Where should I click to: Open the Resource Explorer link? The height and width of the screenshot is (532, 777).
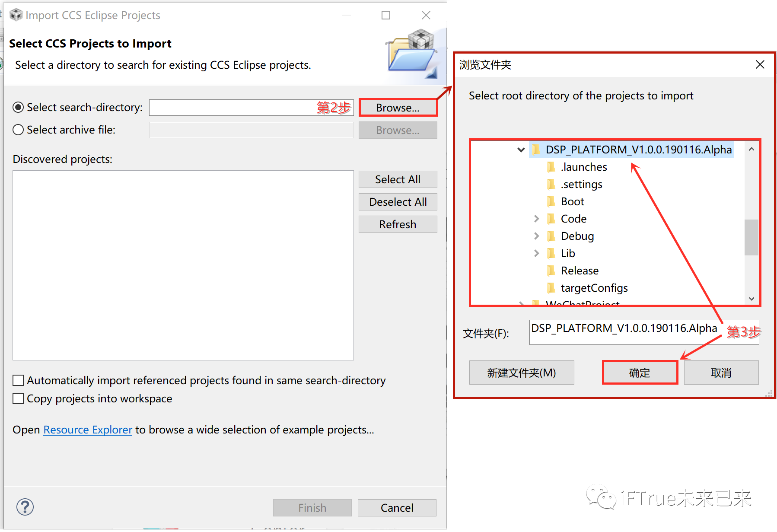coord(88,430)
